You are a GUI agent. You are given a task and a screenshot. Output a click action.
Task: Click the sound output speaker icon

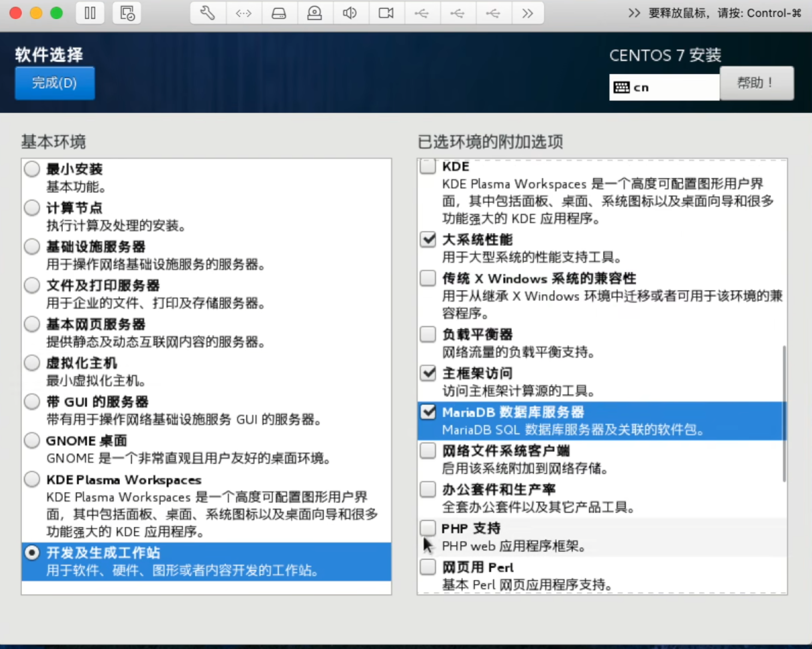click(351, 13)
